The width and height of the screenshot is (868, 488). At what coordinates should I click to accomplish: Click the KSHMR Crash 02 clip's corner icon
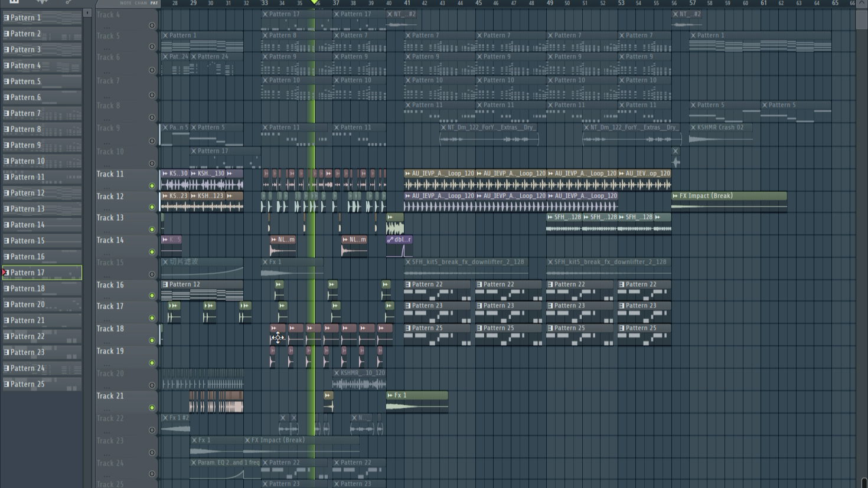693,127
